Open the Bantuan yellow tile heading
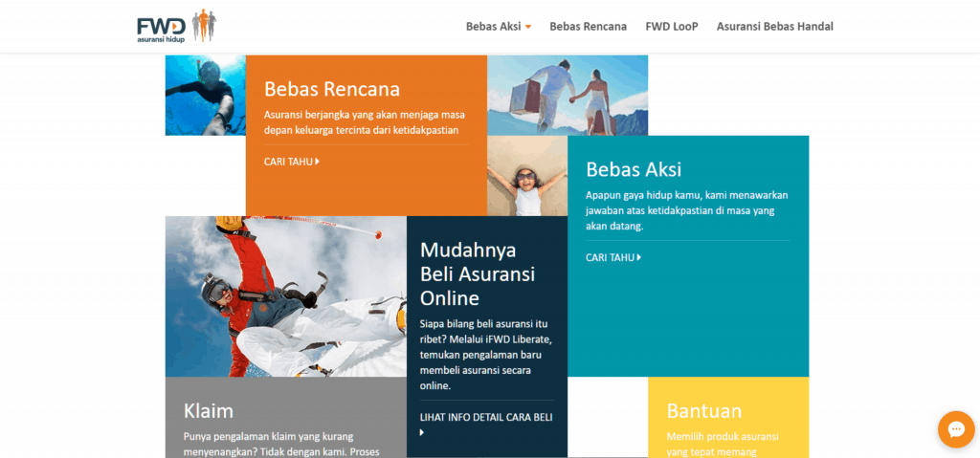Viewport: 980px width, 458px height. point(703,411)
